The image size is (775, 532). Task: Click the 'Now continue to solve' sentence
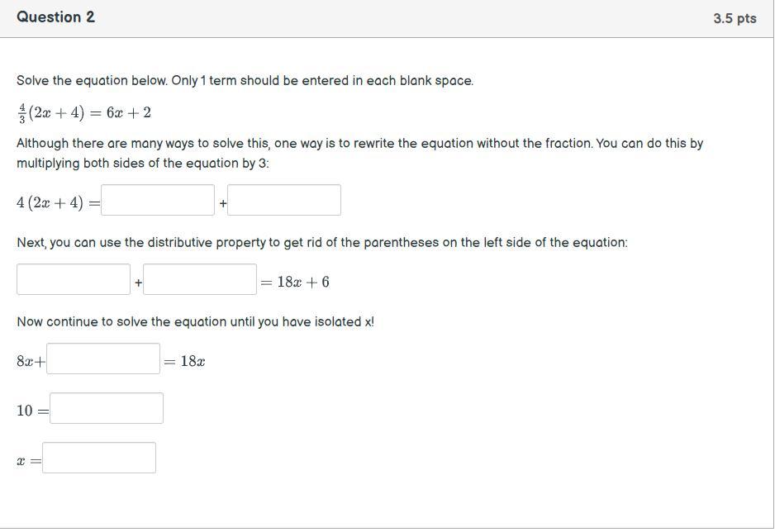coord(196,322)
